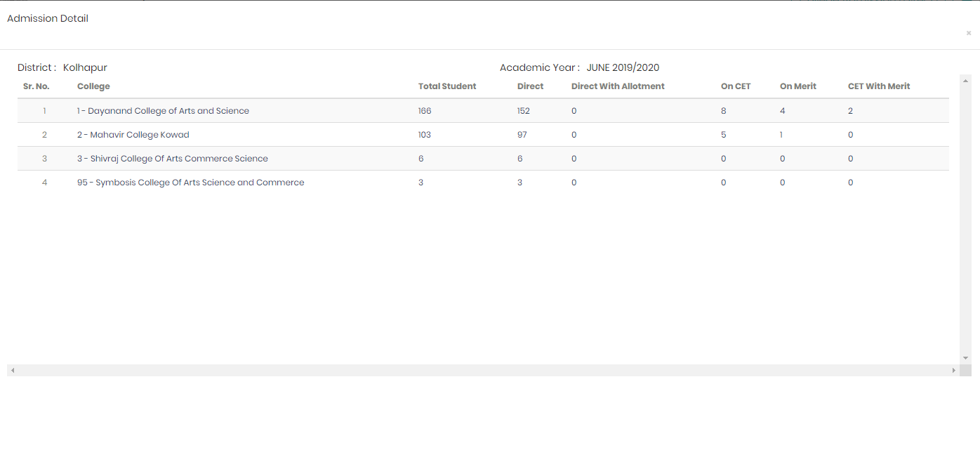This screenshot has width=980, height=469.
Task: Click total student count 166
Action: tap(425, 111)
